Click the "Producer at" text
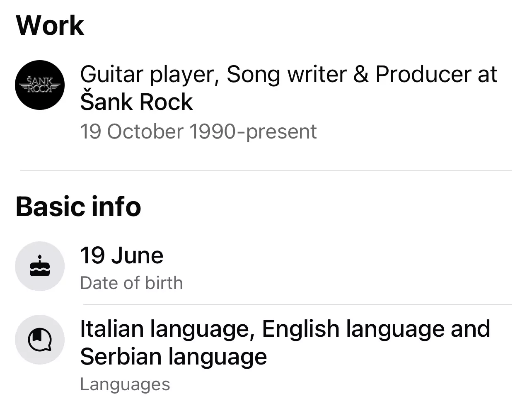The height and width of the screenshot is (406, 532). (436, 75)
